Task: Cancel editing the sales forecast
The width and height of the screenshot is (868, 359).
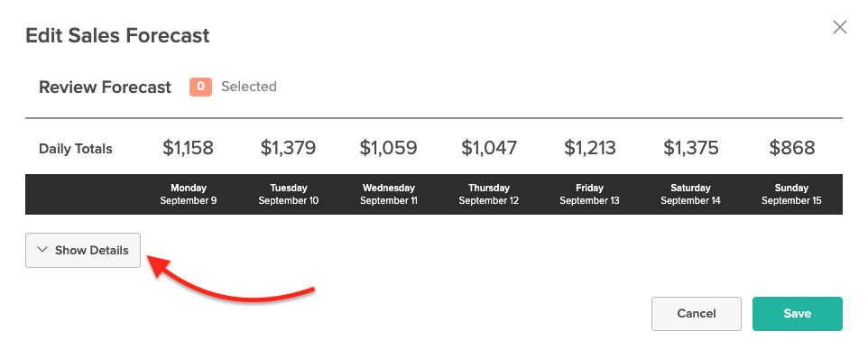Action: 697,314
